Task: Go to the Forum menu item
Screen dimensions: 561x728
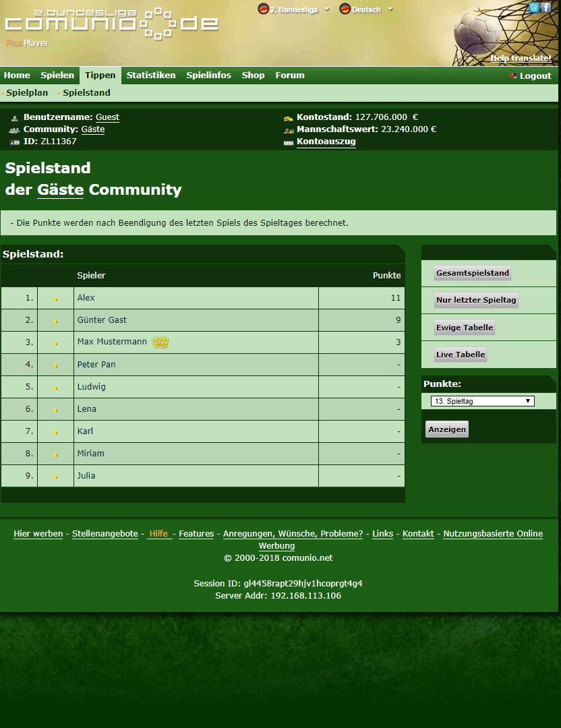Action: point(290,75)
